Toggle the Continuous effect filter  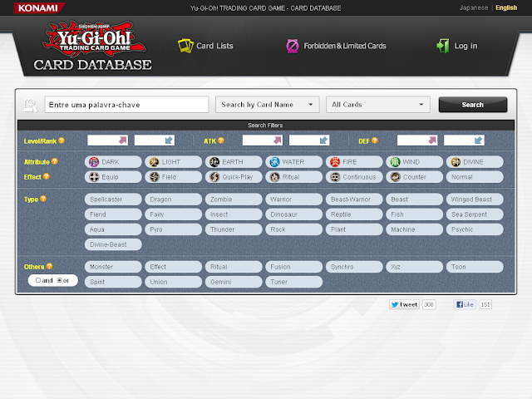pyautogui.click(x=354, y=177)
